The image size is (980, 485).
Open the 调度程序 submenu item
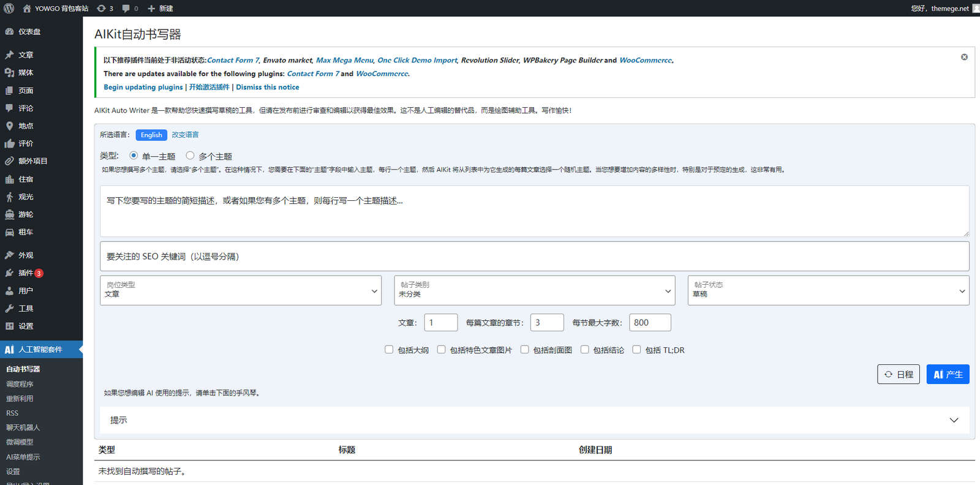[x=20, y=384]
